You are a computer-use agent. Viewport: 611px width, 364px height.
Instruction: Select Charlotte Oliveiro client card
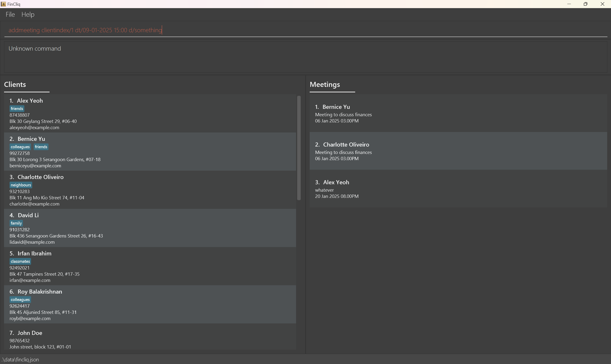pyautogui.click(x=150, y=190)
